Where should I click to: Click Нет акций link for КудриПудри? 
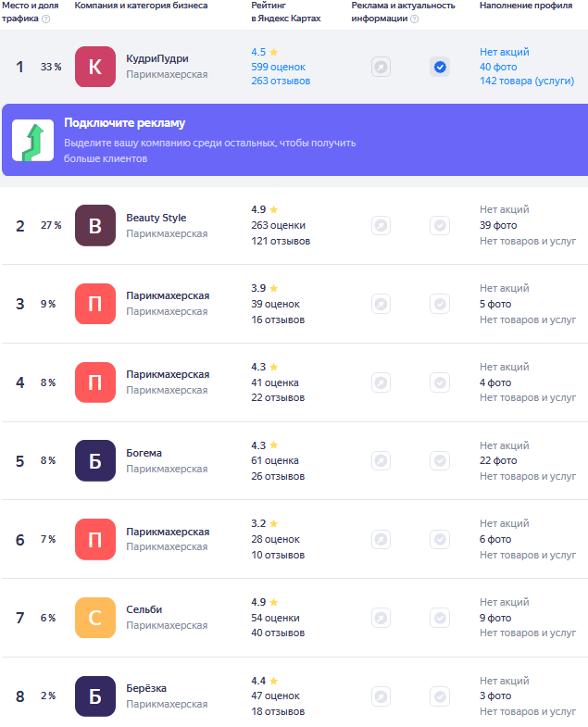click(x=504, y=52)
